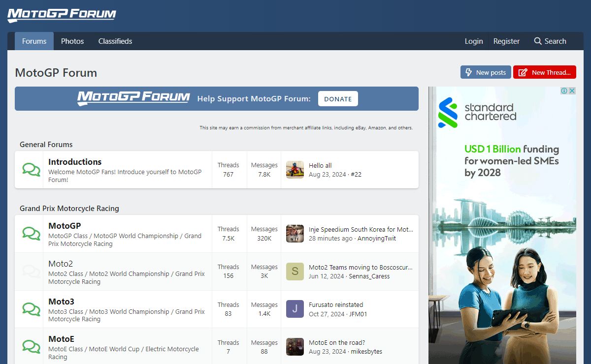Viewport: 591px width, 364px height.
Task: Close the Standard Chartered ad with X icon
Action: (x=572, y=91)
